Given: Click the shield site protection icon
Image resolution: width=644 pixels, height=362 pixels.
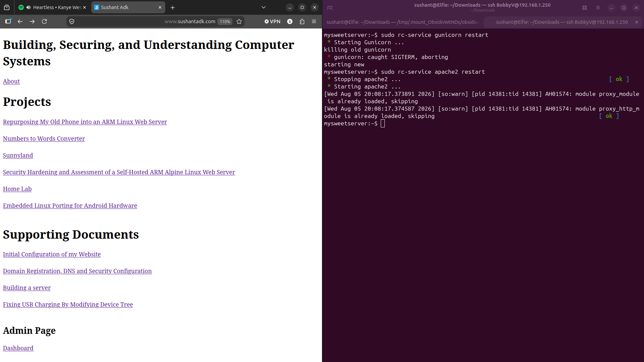Looking at the screenshot, I should coord(72,21).
